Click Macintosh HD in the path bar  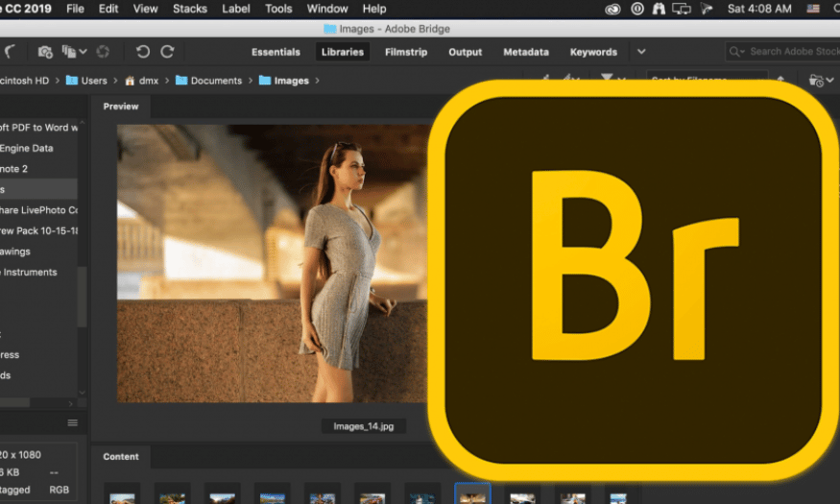24,81
